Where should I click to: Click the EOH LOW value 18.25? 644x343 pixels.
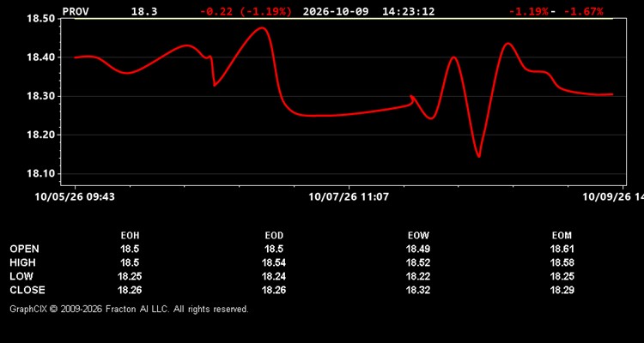(x=130, y=276)
